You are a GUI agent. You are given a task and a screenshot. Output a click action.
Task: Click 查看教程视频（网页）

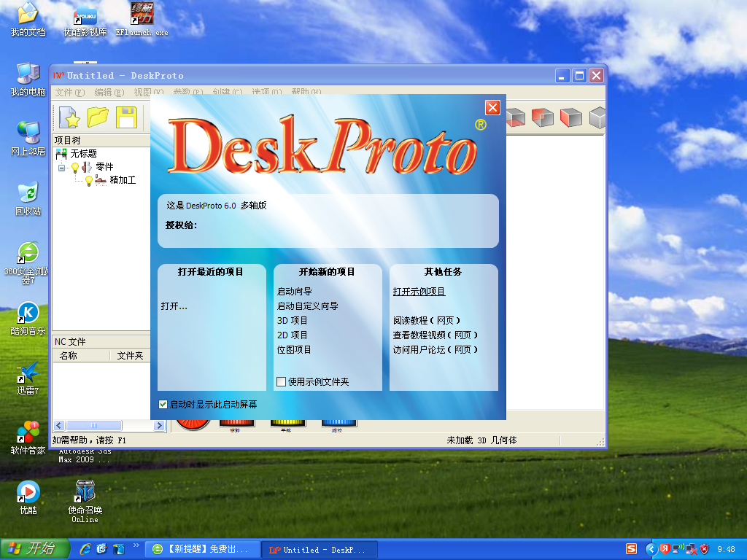click(435, 335)
